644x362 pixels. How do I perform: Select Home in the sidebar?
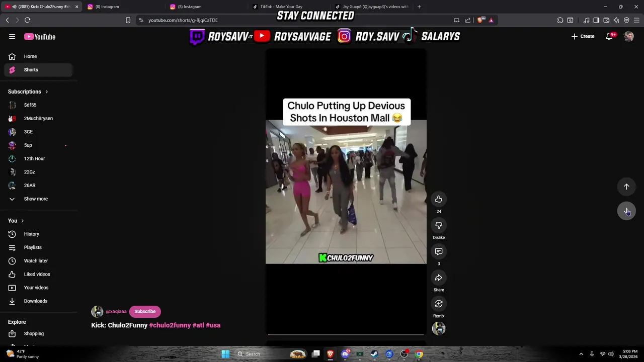click(38, 56)
